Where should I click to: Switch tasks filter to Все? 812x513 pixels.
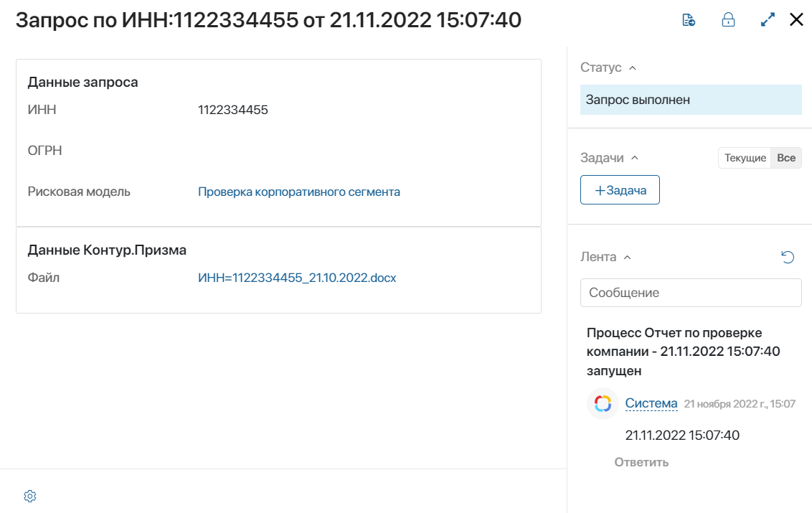point(786,158)
